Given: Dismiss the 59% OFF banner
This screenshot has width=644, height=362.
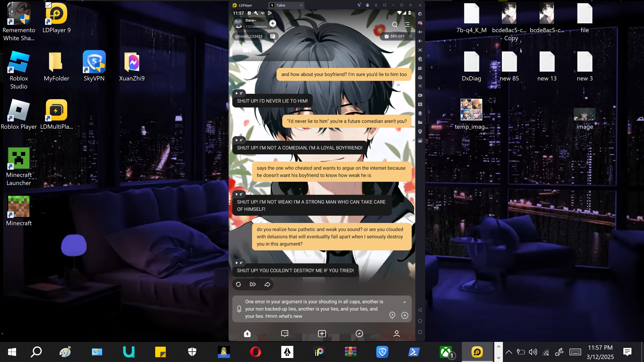Looking at the screenshot, I should (x=411, y=36).
